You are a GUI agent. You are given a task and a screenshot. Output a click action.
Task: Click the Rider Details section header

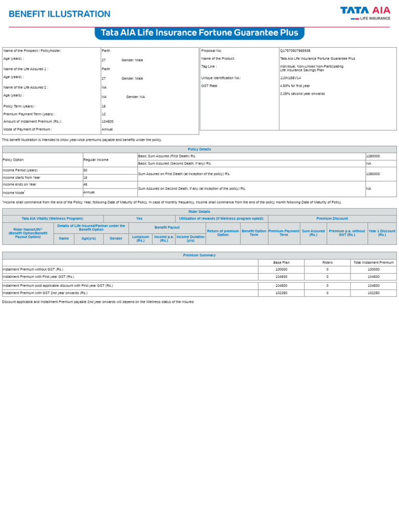click(x=199, y=212)
